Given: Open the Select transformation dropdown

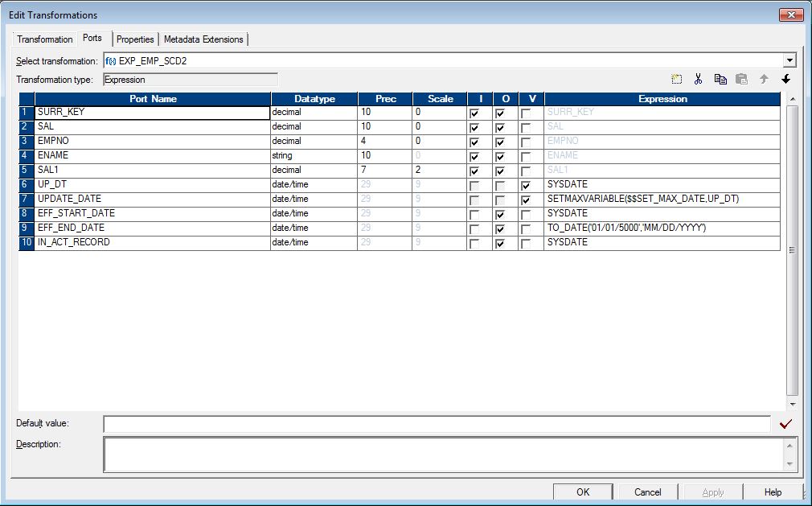Looking at the screenshot, I should click(789, 60).
